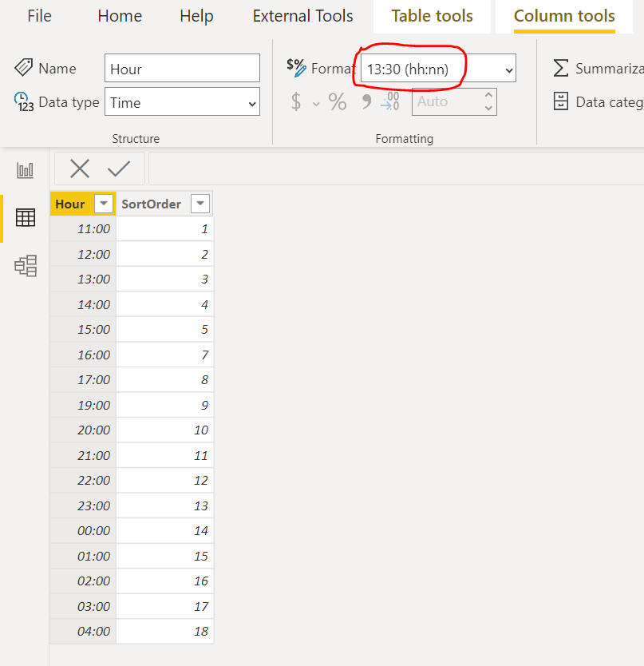Click SortOrder value 16 cell
The width and height of the screenshot is (644, 666).
(x=164, y=581)
